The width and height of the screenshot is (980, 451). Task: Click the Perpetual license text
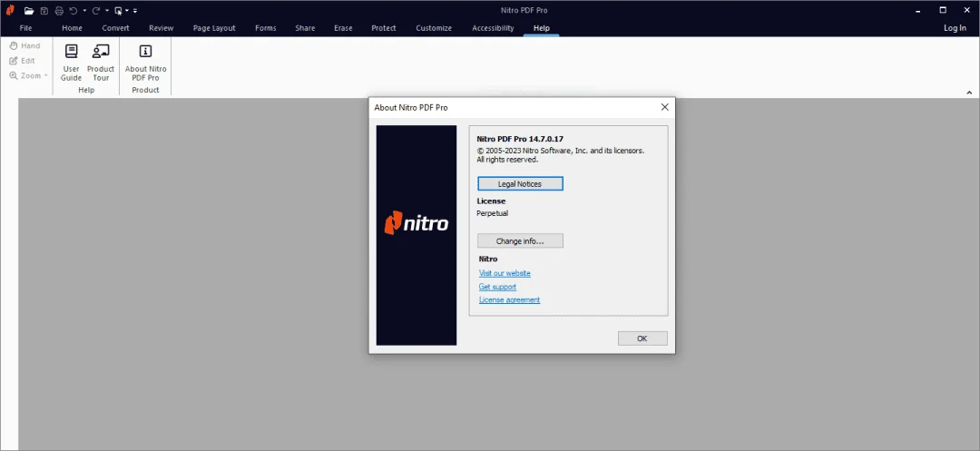click(493, 213)
